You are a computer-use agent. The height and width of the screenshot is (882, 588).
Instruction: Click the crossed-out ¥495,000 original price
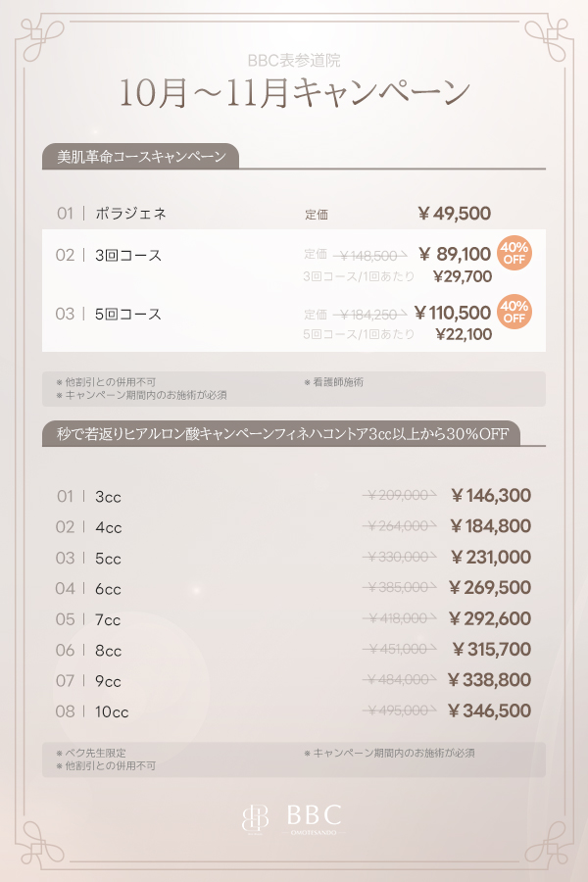pyautogui.click(x=399, y=711)
